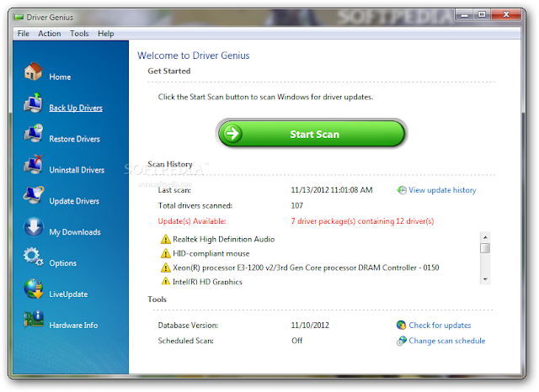
Task: Click database version date 11/10/2012
Action: point(310,325)
